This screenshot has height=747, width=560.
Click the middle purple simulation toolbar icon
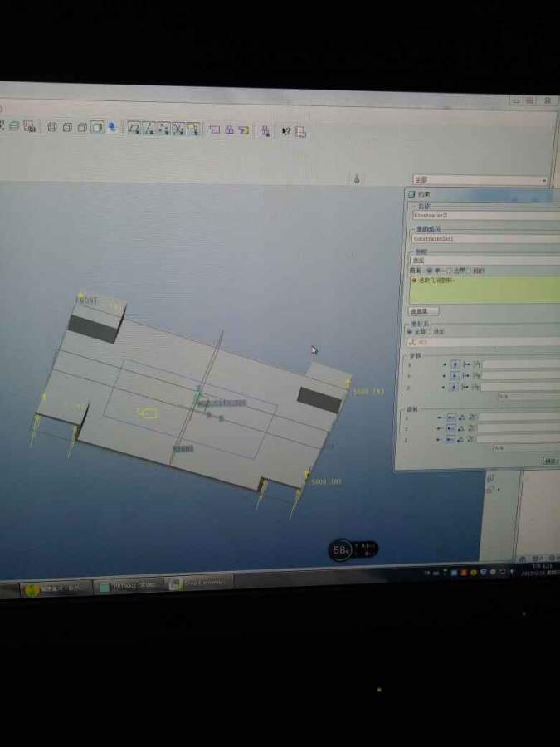tap(230, 129)
